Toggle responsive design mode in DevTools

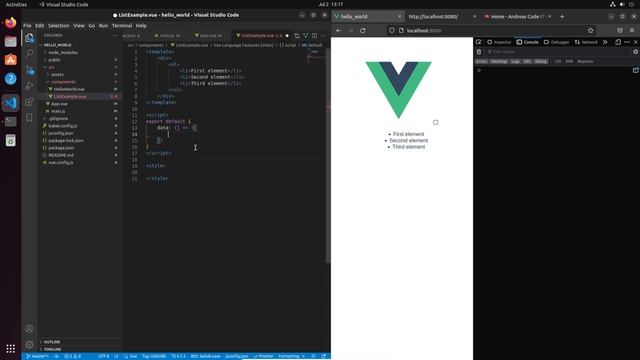coord(618,42)
